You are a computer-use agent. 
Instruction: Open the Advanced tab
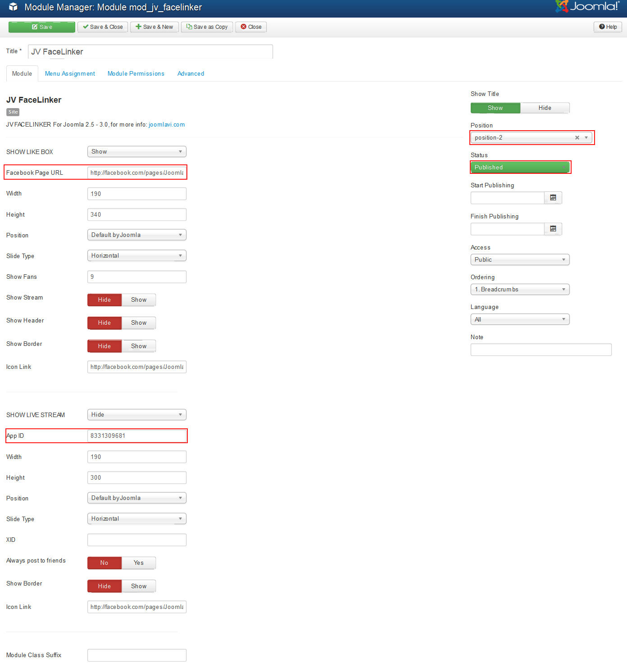pyautogui.click(x=191, y=73)
